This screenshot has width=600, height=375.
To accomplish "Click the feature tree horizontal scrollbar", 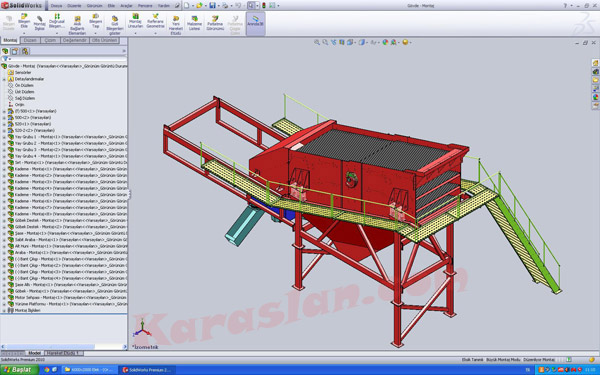I will coord(64,347).
